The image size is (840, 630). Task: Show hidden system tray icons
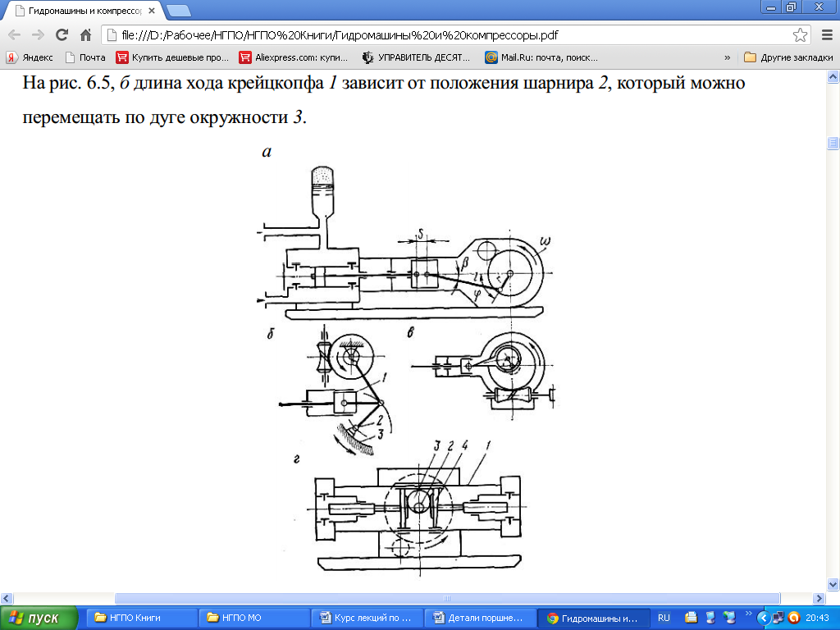pos(764,618)
